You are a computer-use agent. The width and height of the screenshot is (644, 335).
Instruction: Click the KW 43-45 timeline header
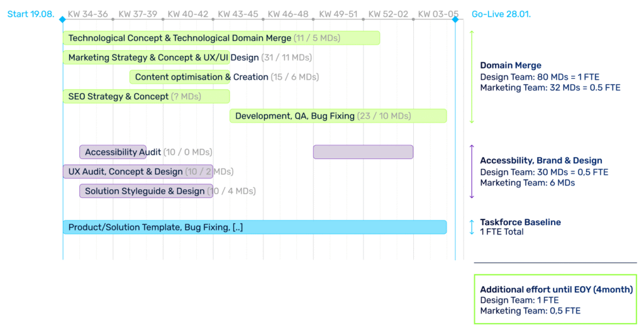(x=238, y=14)
